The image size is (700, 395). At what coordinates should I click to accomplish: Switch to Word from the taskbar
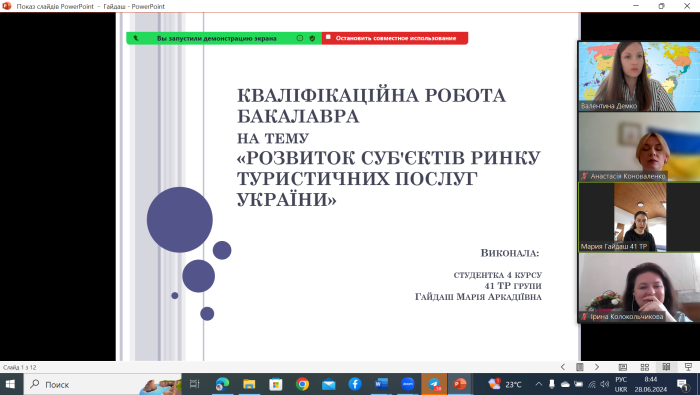(381, 384)
